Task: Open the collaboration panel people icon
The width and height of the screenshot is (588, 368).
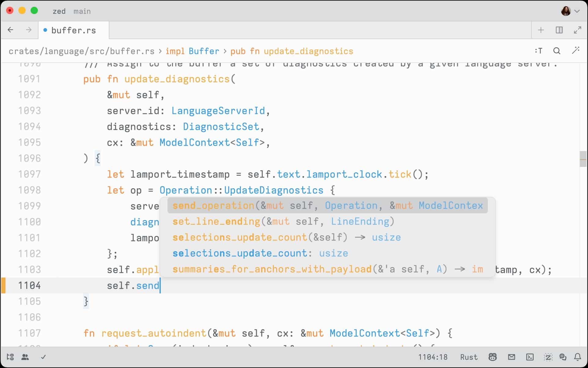Action: click(x=25, y=357)
